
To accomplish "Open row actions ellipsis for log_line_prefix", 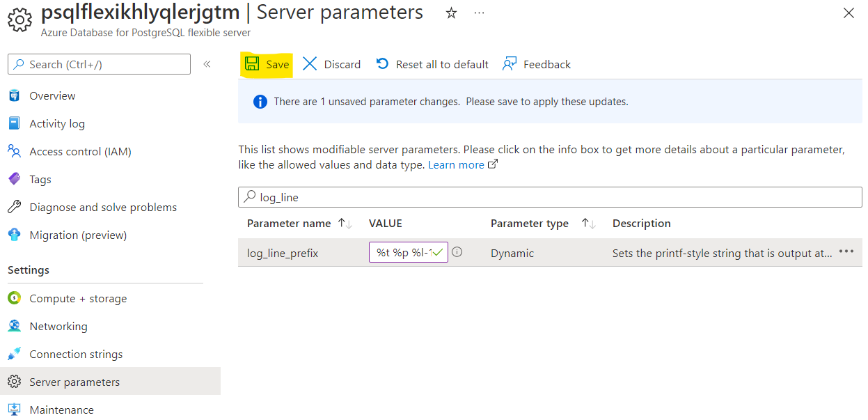I will point(846,252).
